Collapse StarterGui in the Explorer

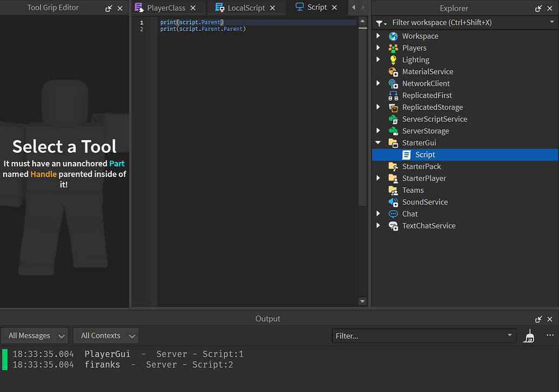(x=379, y=142)
